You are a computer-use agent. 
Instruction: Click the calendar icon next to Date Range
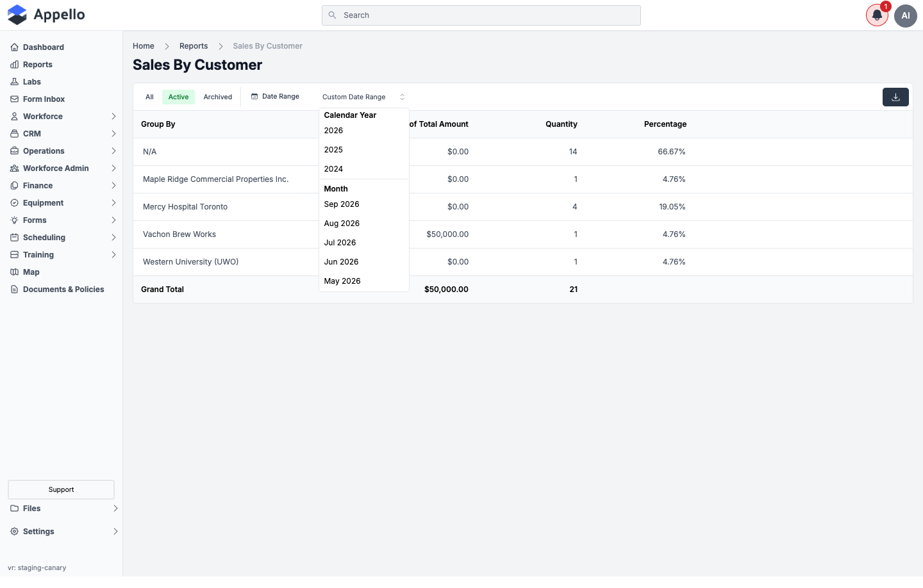click(x=254, y=97)
